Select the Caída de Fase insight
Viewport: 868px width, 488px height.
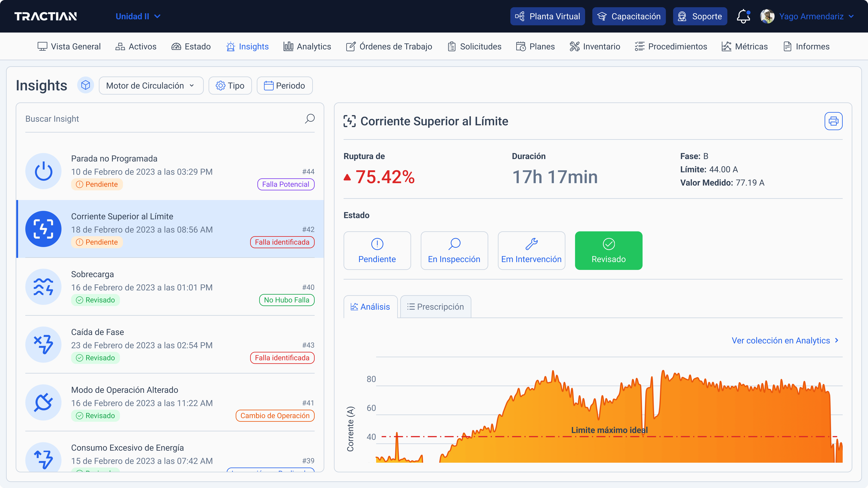170,345
